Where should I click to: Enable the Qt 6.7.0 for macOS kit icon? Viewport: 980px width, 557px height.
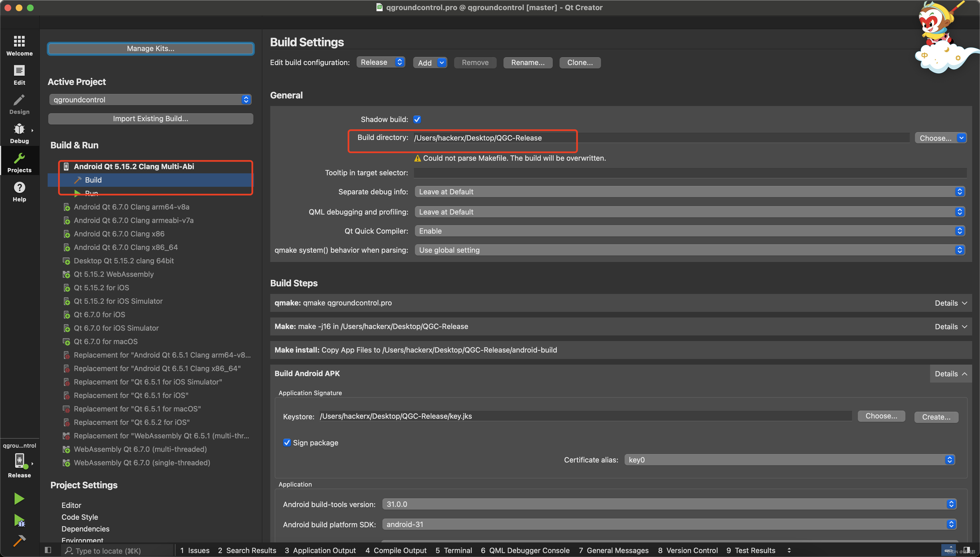tap(66, 342)
